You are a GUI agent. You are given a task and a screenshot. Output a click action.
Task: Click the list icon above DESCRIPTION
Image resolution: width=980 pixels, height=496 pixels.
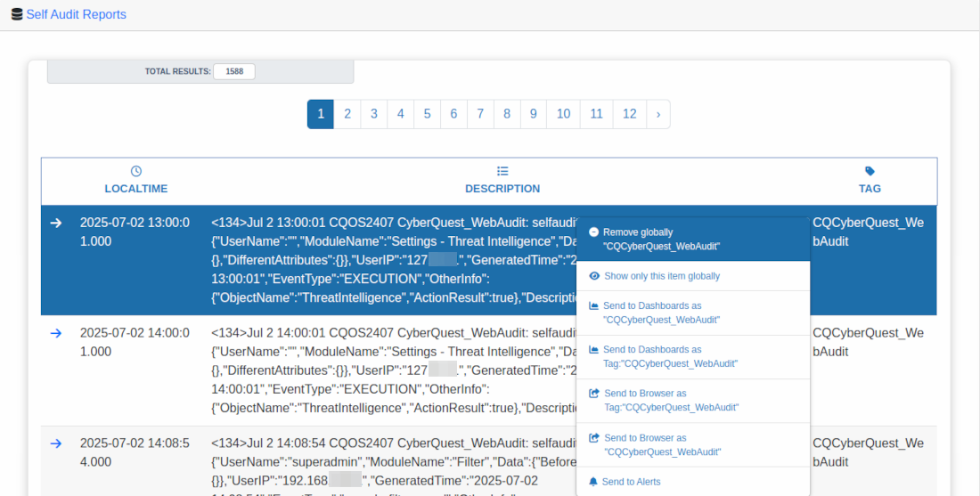point(502,171)
